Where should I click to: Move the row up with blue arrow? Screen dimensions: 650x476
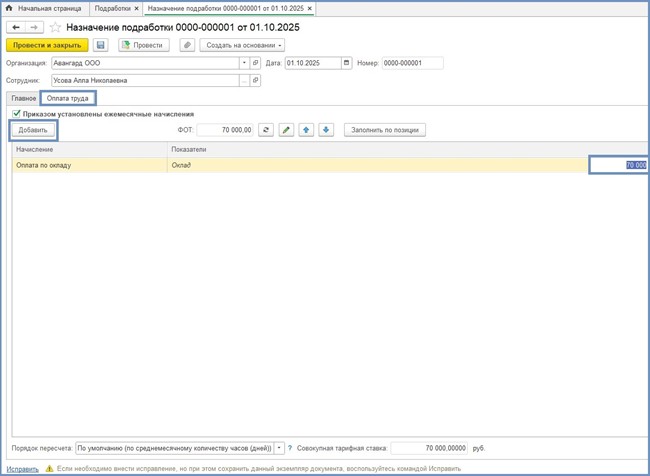coord(308,130)
